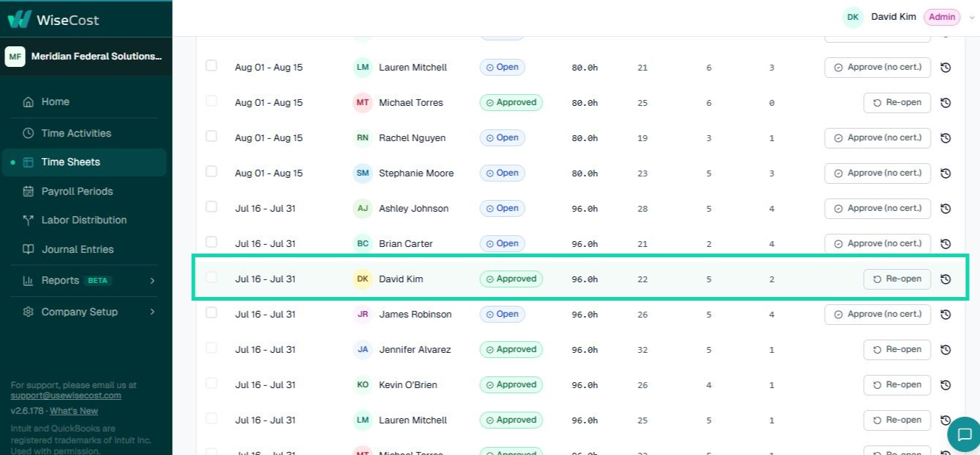Image resolution: width=980 pixels, height=455 pixels.
Task: Select Rachel Nguyen timesheet checkbox
Action: pyautogui.click(x=212, y=136)
